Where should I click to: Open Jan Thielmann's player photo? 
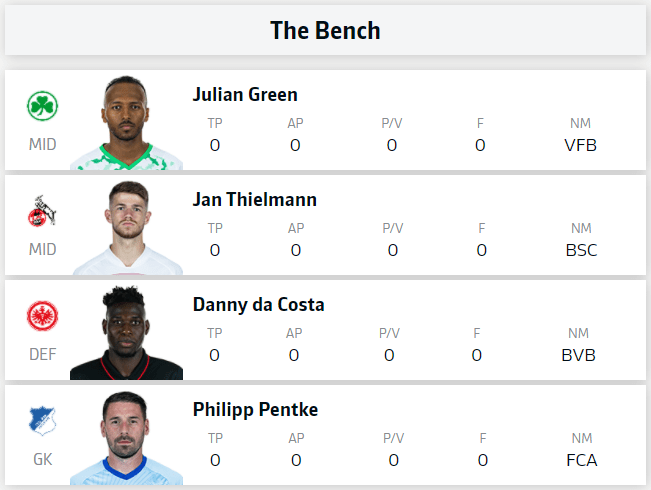pyautogui.click(x=126, y=228)
